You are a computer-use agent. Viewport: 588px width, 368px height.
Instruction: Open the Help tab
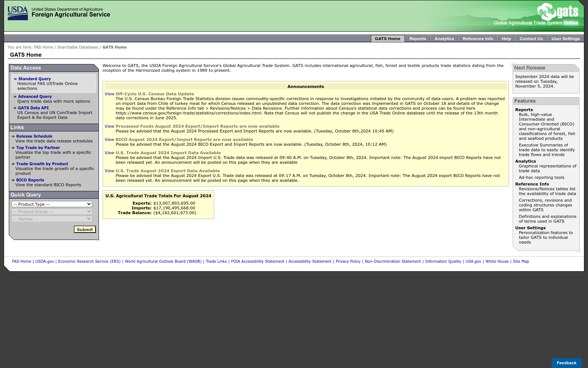coord(506,39)
